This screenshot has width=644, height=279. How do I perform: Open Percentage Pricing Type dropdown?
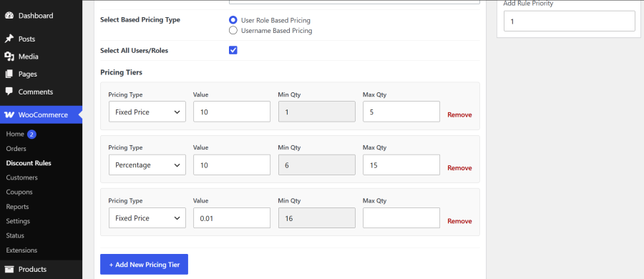pos(147,165)
